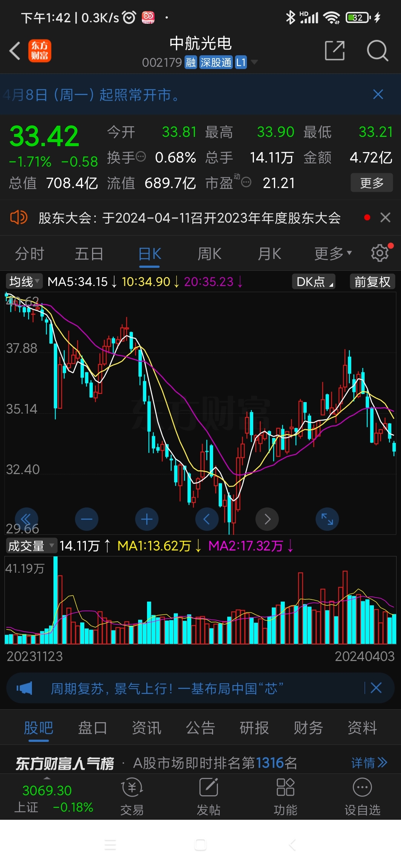The height and width of the screenshot is (868, 401).
Task: Switch to 周K chart tab
Action: (x=209, y=254)
